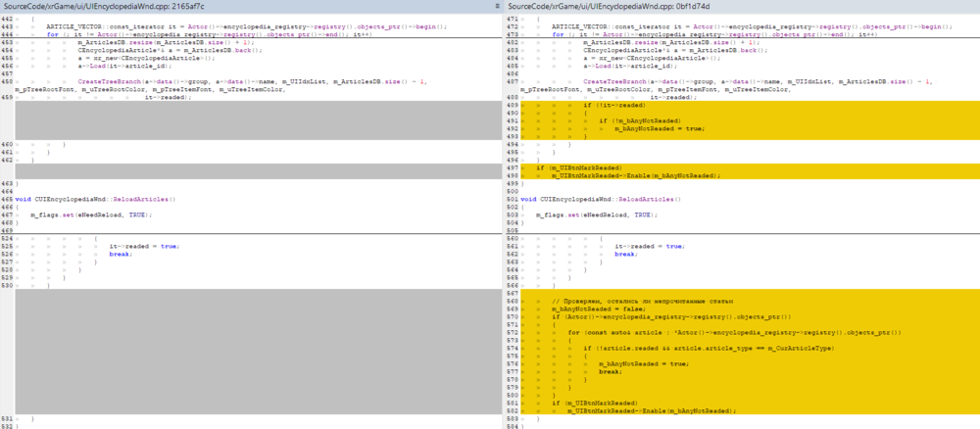Click the left pane file path ending 2165af7c
The width and height of the screenshot is (980, 429).
point(105,7)
